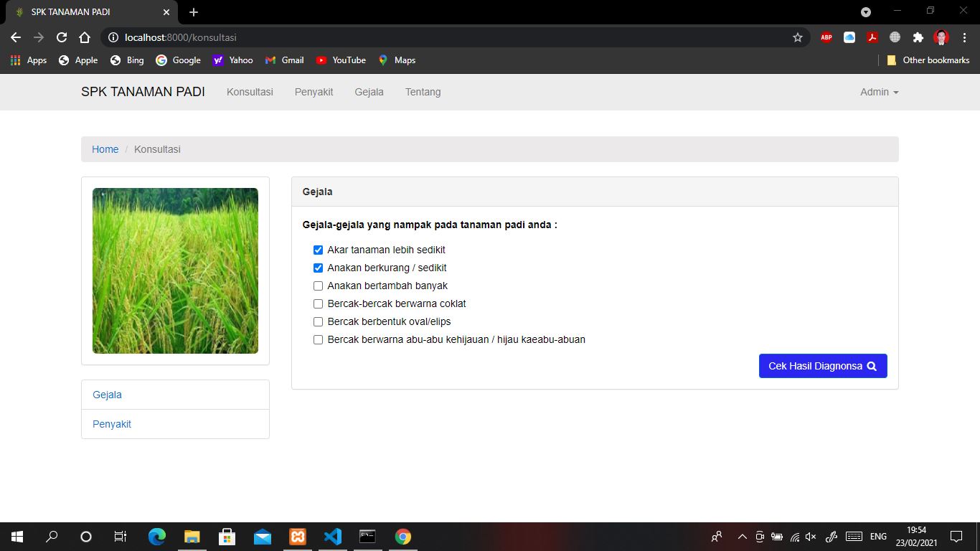Click inside the browser address bar

click(287, 37)
